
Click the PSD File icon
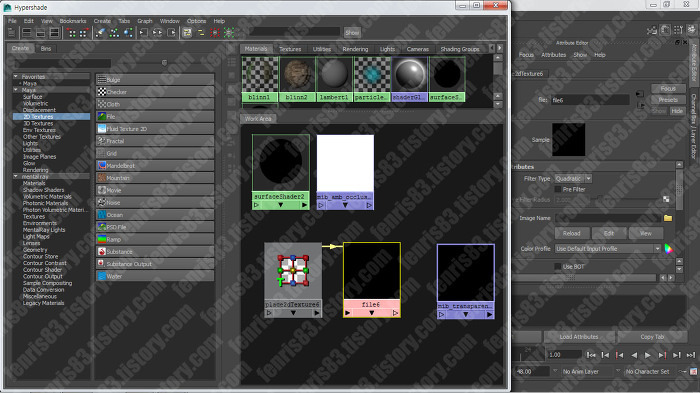pyautogui.click(x=102, y=227)
